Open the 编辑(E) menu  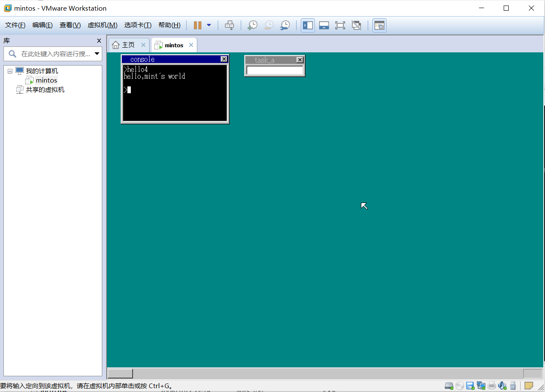pyautogui.click(x=43, y=25)
